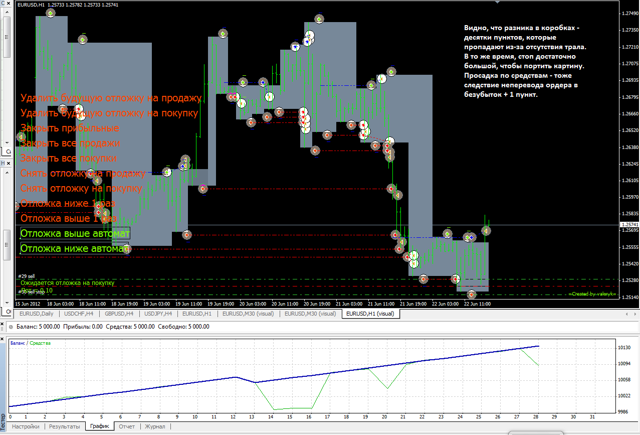Toggle the green 'Отложка выше автомат' button
This screenshot has height=435, width=640.
[x=75, y=233]
